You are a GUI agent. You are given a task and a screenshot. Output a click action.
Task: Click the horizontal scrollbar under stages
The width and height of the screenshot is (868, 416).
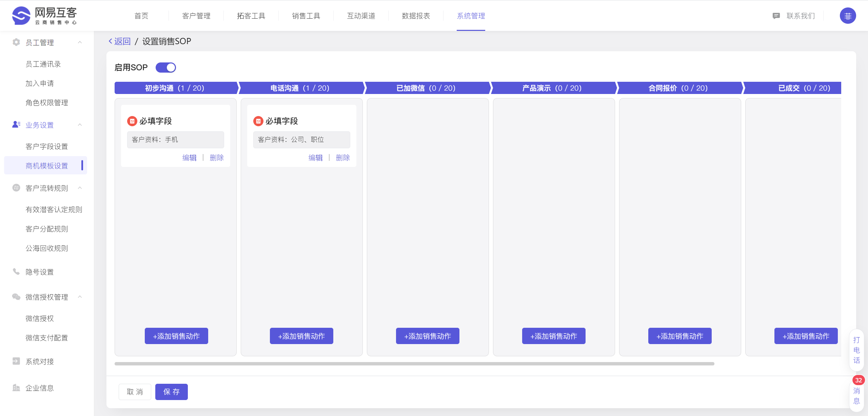414,364
